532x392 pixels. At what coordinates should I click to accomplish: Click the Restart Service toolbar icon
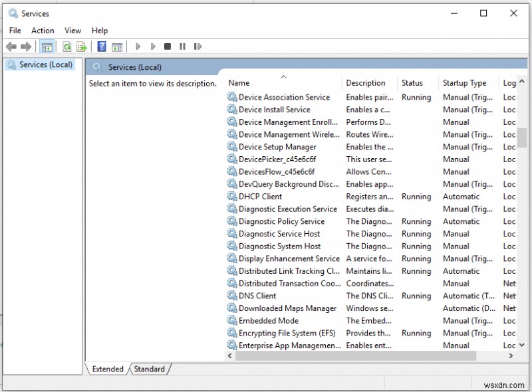(x=198, y=47)
